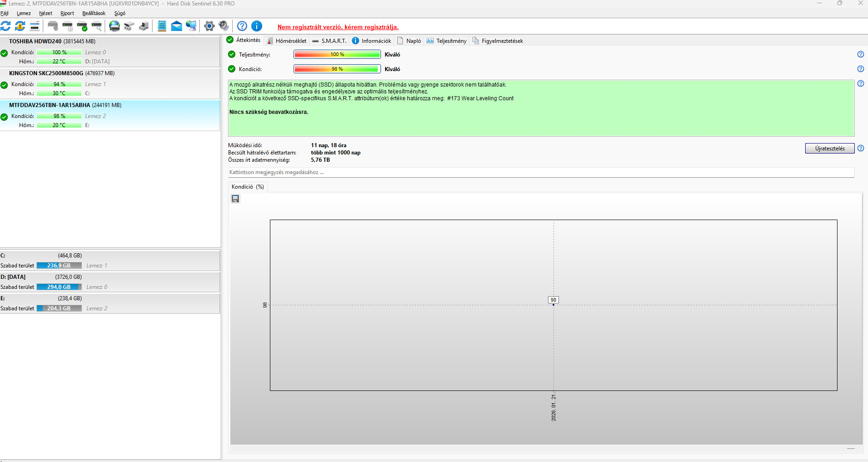
Task: Click the globe over disk toolbar icon
Action: click(x=115, y=26)
